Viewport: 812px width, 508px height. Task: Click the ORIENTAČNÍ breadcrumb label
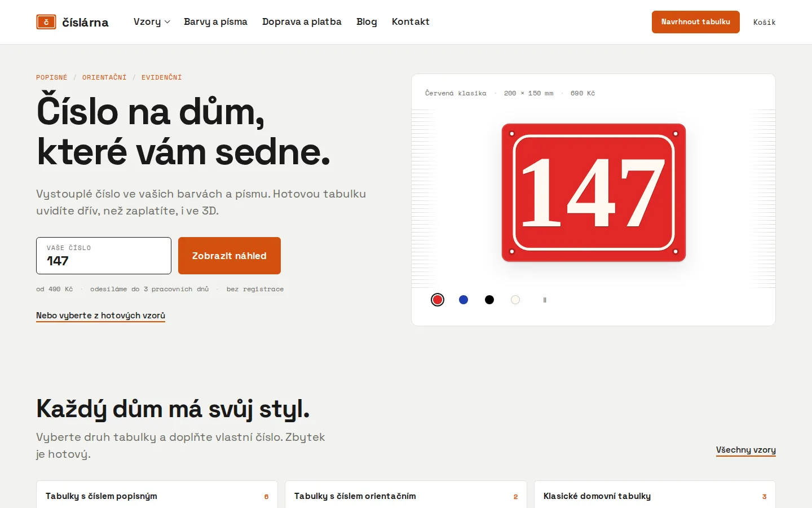tap(104, 77)
